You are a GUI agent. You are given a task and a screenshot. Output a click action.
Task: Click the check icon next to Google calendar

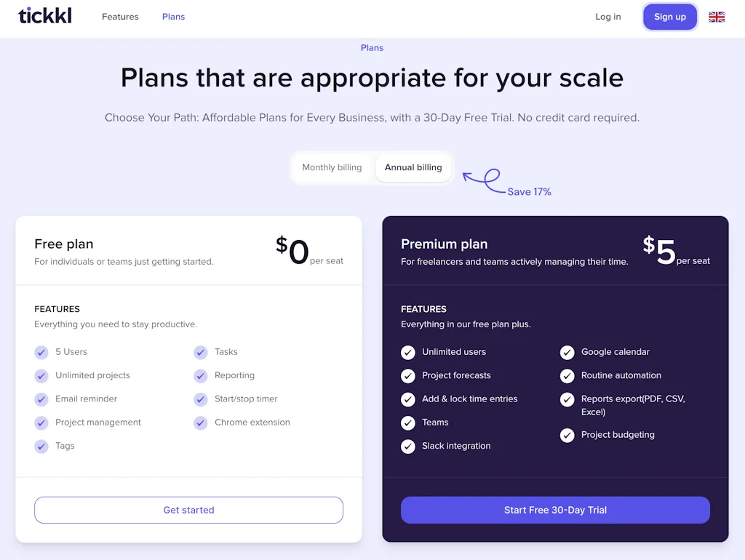coord(567,352)
